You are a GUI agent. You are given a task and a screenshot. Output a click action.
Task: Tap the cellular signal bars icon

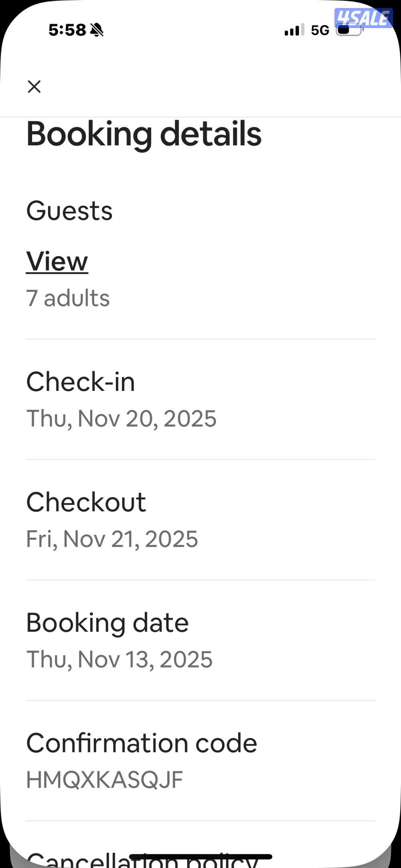click(294, 30)
